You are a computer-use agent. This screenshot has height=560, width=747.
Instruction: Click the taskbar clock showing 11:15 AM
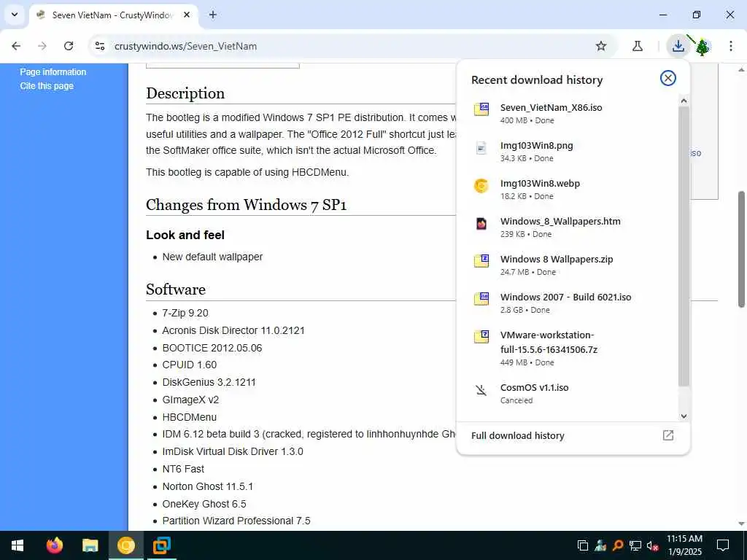[684, 545]
